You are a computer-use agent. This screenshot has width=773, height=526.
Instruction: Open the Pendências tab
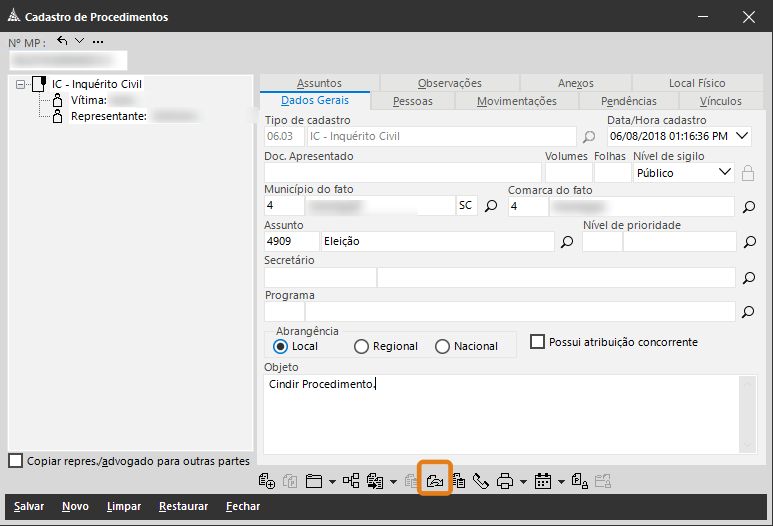coord(629,101)
